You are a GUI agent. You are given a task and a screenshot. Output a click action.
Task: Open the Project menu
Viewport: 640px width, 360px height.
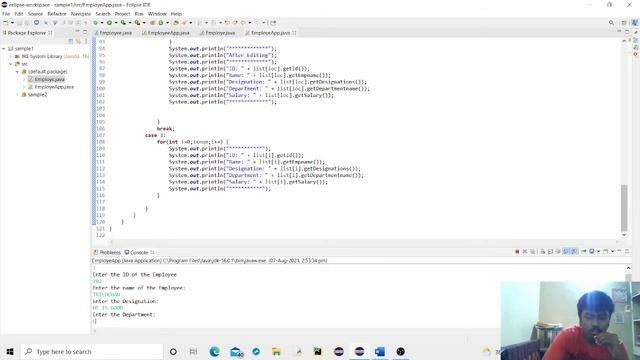[x=122, y=14]
